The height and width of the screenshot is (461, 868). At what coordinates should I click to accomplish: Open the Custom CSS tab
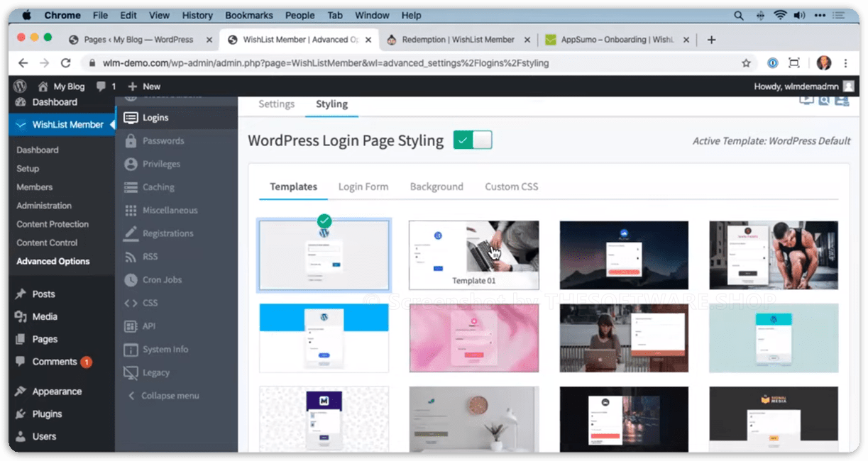[x=512, y=187]
